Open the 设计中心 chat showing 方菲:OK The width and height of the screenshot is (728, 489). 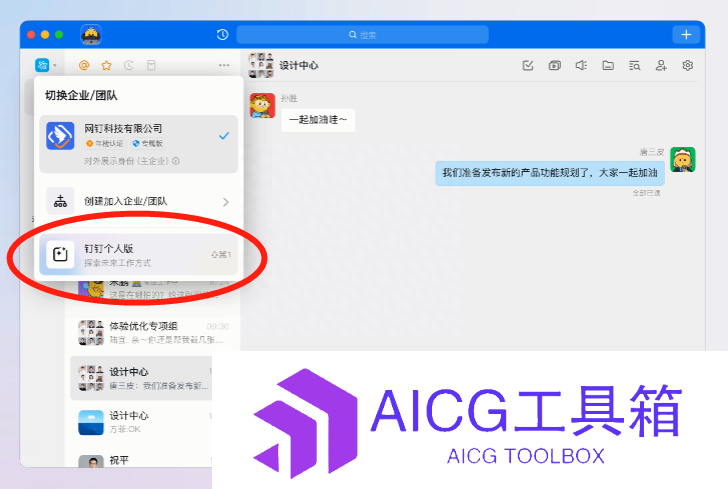click(x=141, y=422)
